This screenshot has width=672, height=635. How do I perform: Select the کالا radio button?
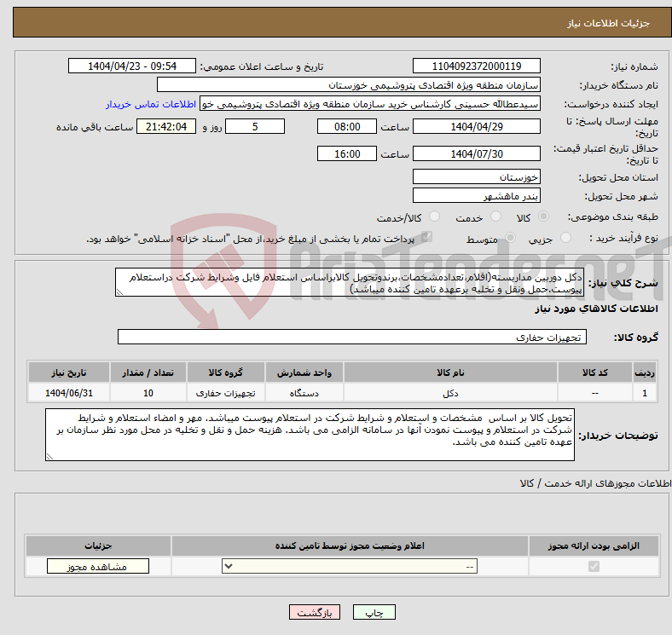(543, 216)
